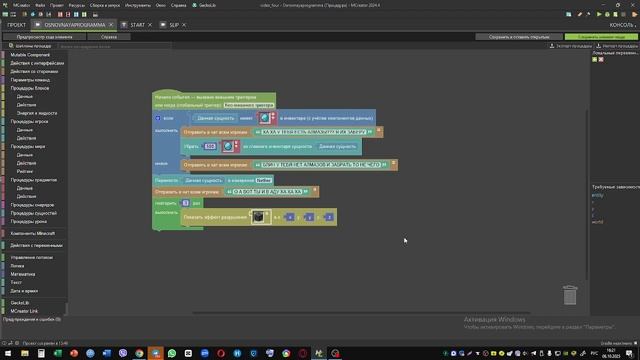Open the Справка menu
This screenshot has height=360, width=640.
point(178,5)
